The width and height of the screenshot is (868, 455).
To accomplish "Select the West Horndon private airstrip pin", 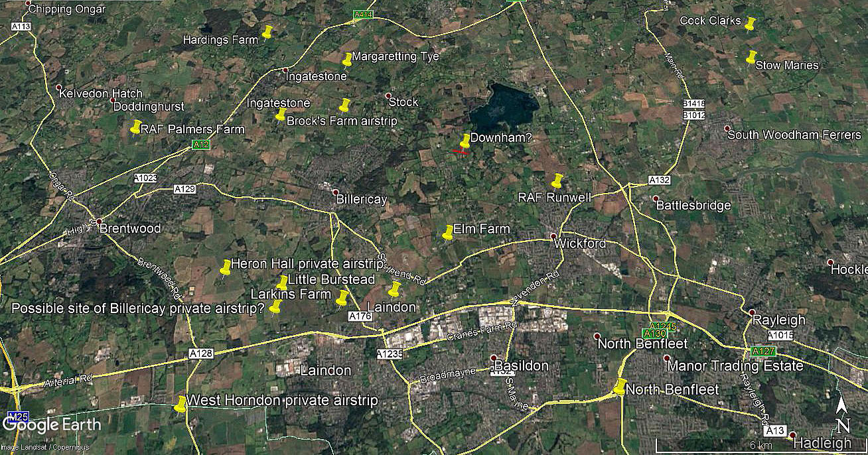I will click(x=180, y=404).
